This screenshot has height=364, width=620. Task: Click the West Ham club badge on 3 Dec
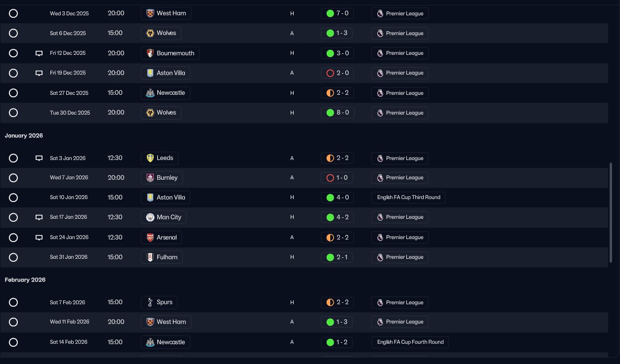click(150, 13)
